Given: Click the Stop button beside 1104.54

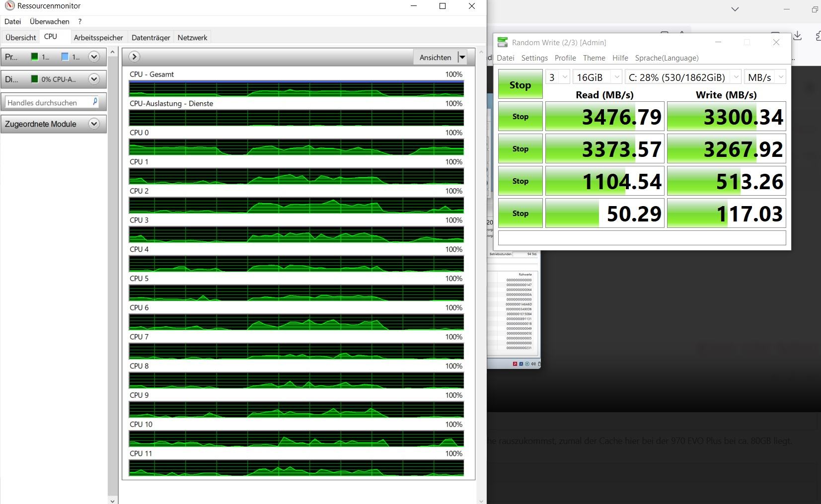Looking at the screenshot, I should [520, 181].
